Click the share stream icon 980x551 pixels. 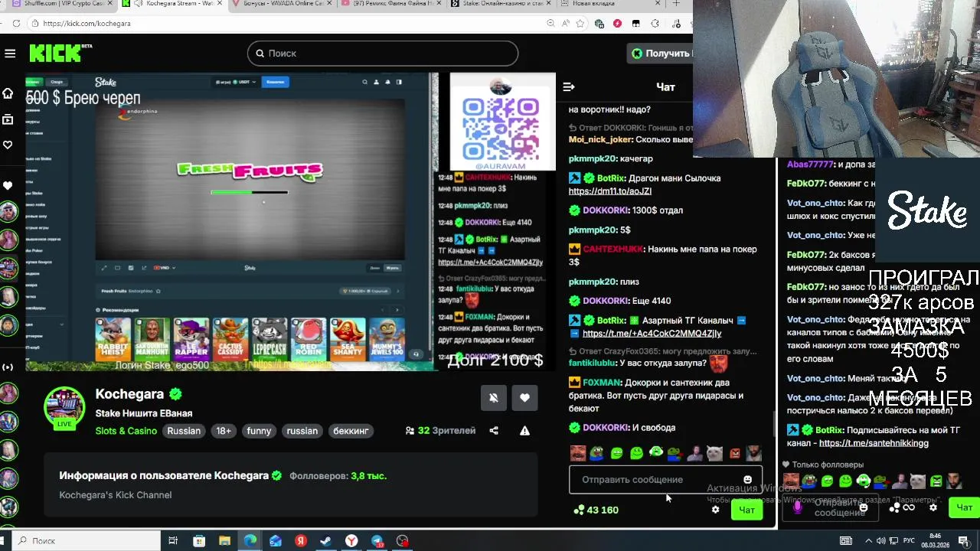494,431
